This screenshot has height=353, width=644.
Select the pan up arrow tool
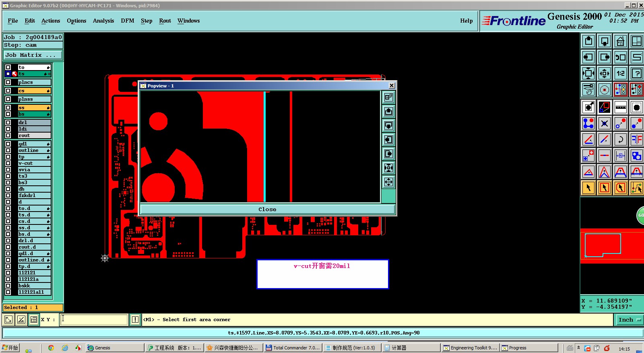pos(588,41)
